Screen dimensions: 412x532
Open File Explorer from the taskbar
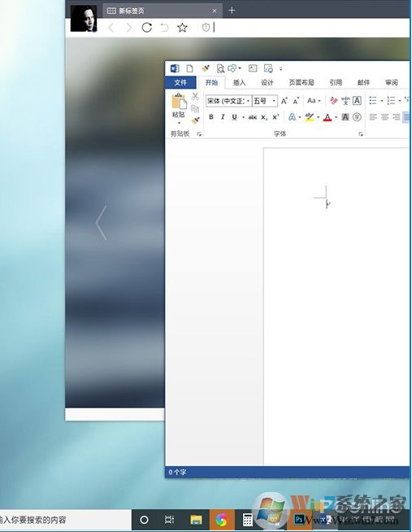coord(196,520)
